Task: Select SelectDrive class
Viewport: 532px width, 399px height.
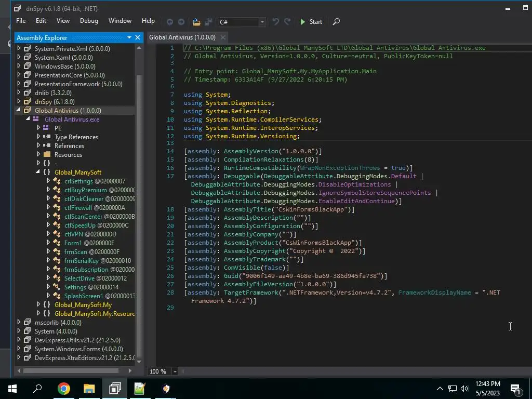Action: (96, 278)
